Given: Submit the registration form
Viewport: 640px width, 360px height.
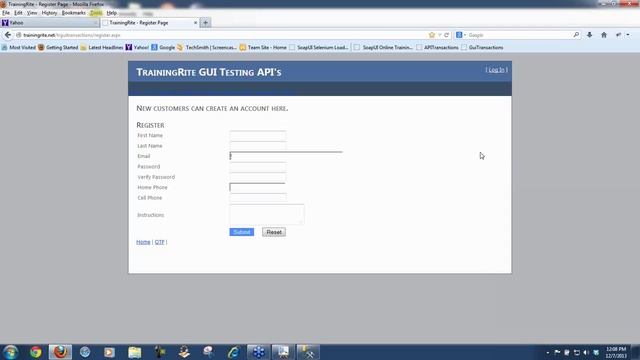Looking at the screenshot, I should [242, 232].
